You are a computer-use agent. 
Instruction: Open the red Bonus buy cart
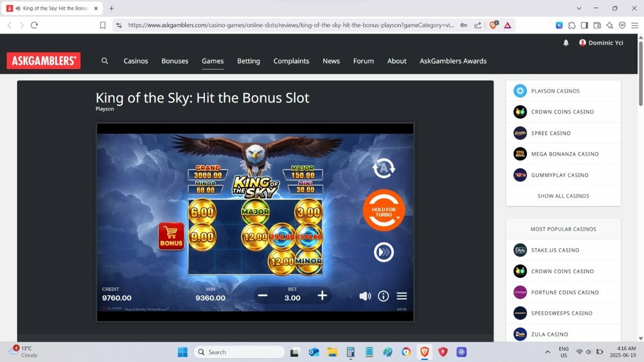(171, 237)
